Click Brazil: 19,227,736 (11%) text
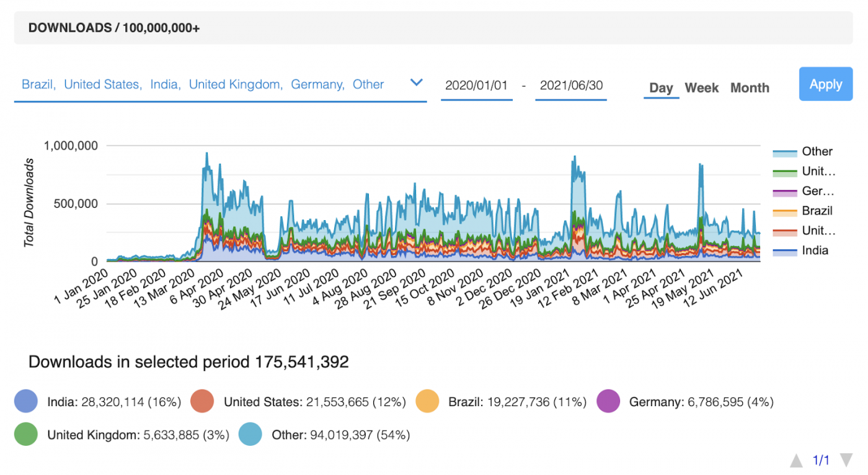The width and height of the screenshot is (868, 475). click(x=518, y=402)
